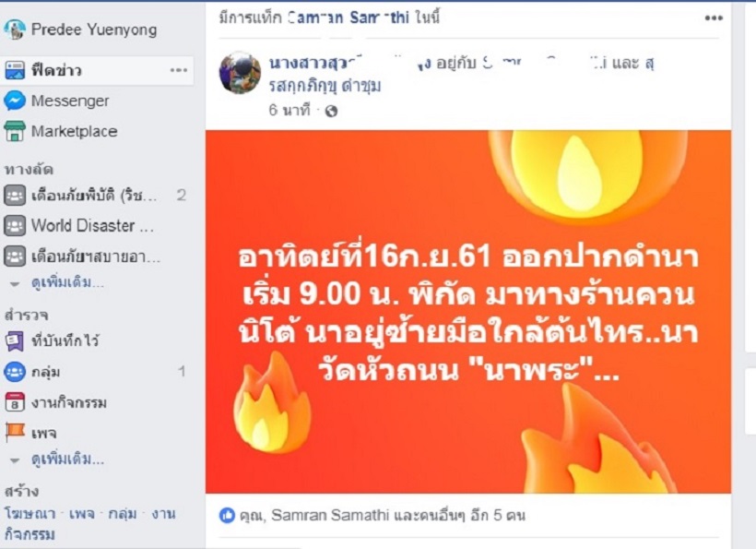Expand shortcuts with ดูเพิ่มเติม under ทางลัด

pos(67,282)
